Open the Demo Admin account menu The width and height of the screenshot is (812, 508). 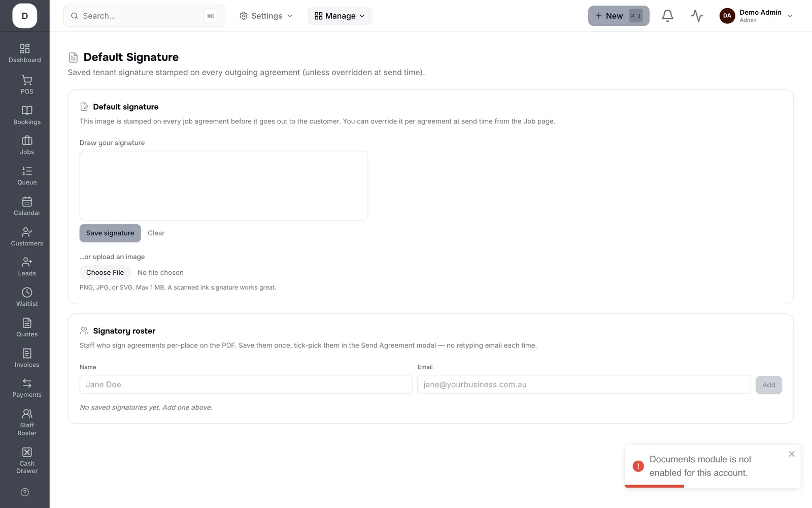tap(756, 16)
